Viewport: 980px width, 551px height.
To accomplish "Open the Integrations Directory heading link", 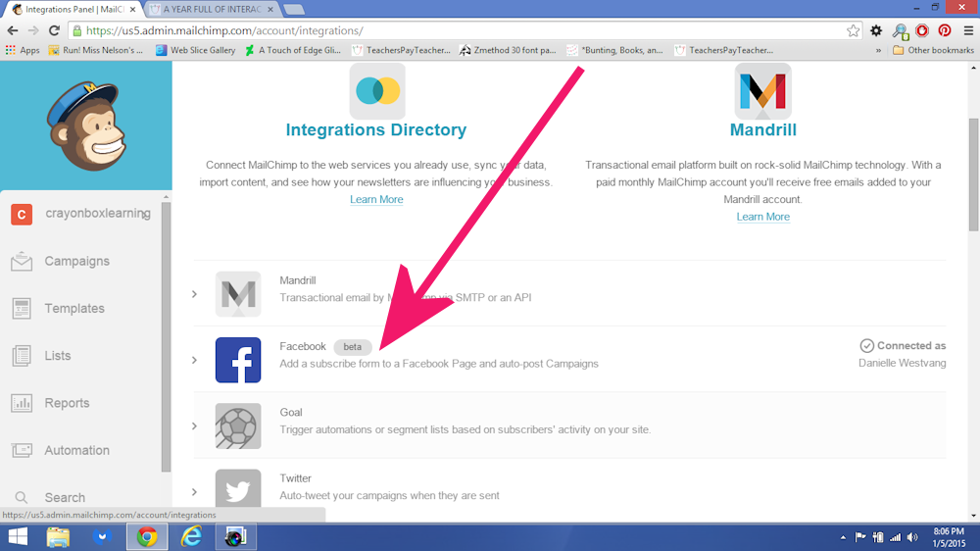I will (376, 129).
